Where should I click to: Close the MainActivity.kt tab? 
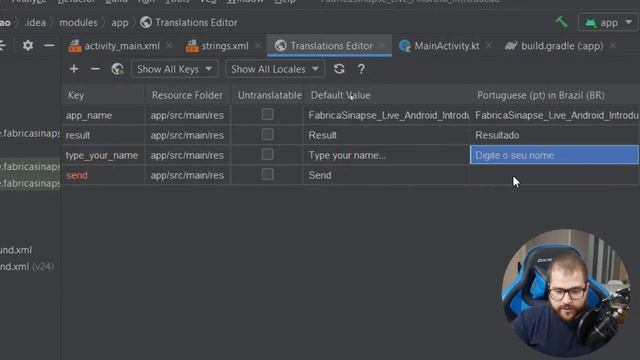[x=489, y=46]
